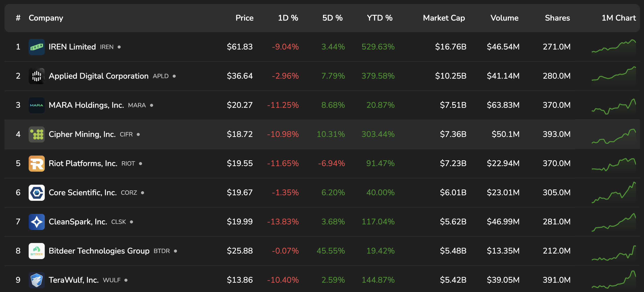Screen dimensions: 644x292
Task: Toggle the status dot next to IREN ticker
Action: [119, 47]
